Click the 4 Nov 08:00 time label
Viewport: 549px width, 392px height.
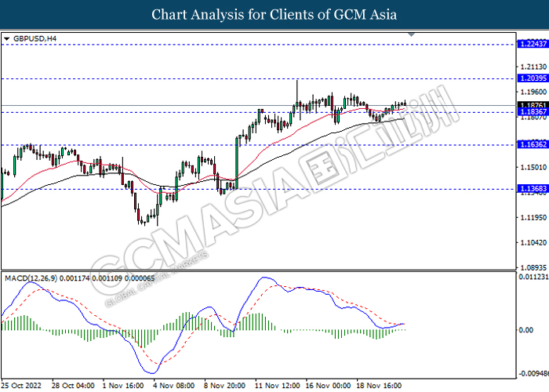click(x=174, y=386)
